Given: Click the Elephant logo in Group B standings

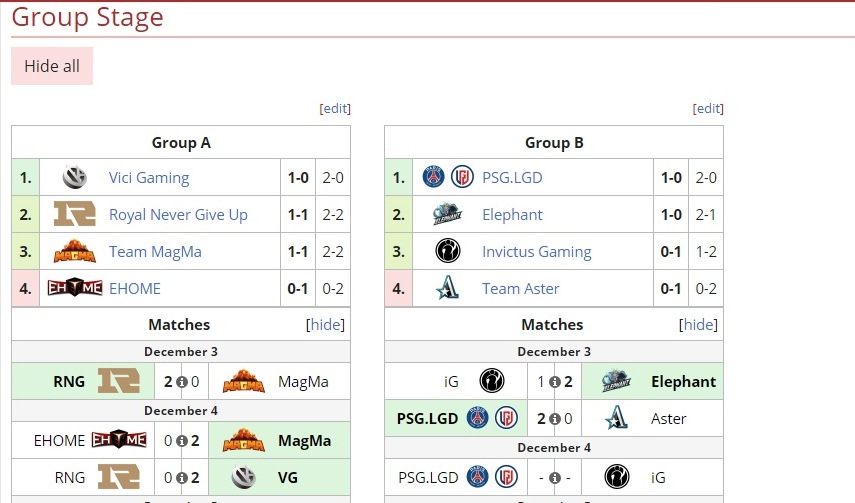Looking at the screenshot, I should point(447,215).
